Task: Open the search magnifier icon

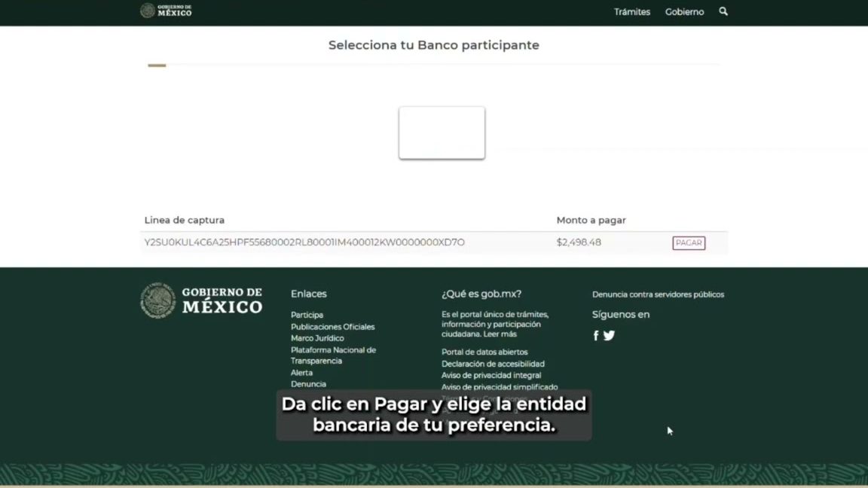Action: click(723, 11)
